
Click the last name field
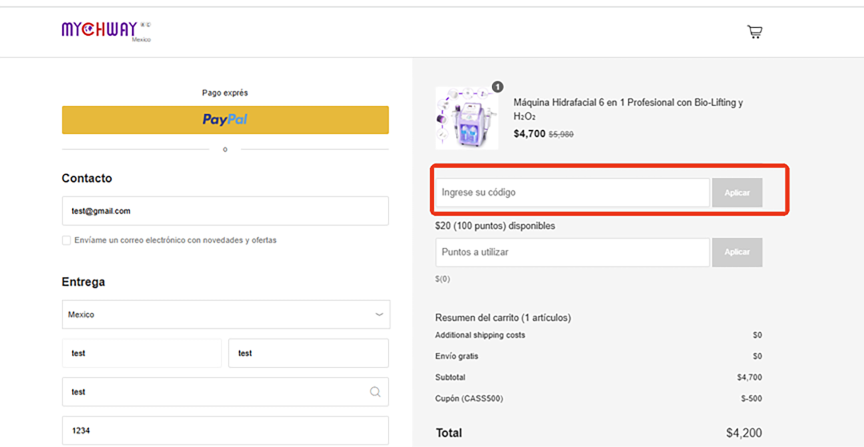[309, 353]
